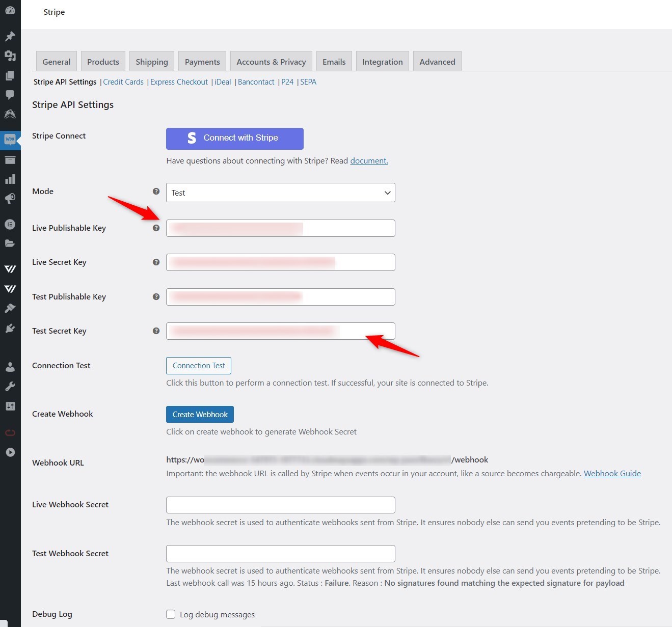Show help tooltip for Test Secret Key
The width and height of the screenshot is (672, 627).
(156, 331)
